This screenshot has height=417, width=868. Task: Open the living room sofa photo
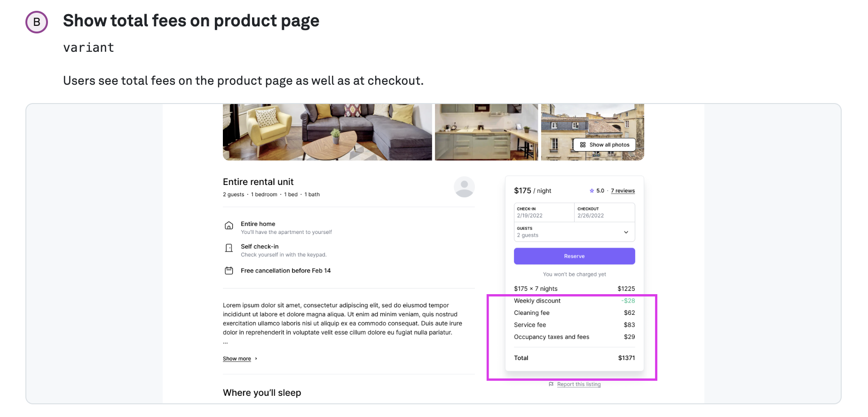click(x=327, y=132)
